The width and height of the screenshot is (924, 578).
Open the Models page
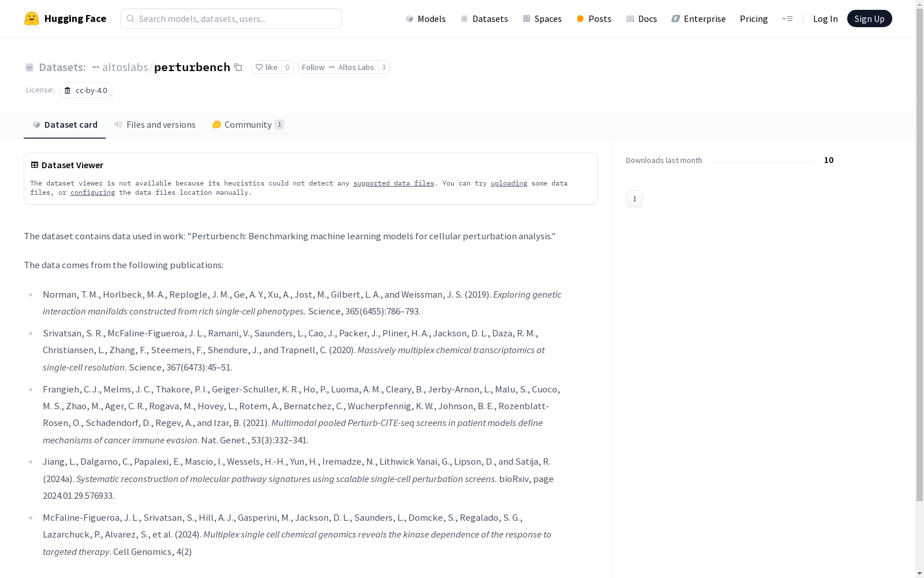426,18
